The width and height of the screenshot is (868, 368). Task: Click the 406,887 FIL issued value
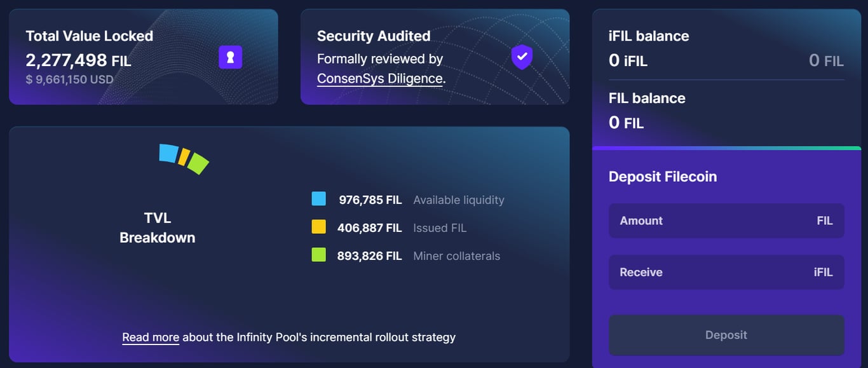click(369, 227)
